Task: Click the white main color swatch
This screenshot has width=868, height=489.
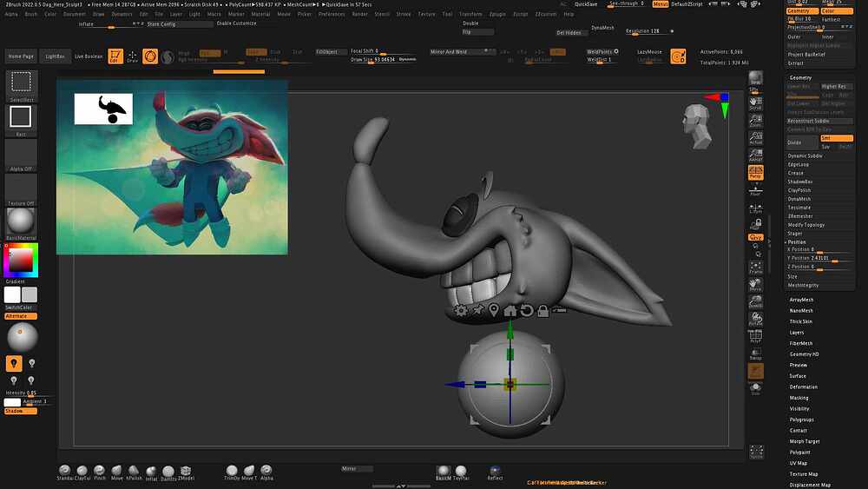Action: [x=12, y=294]
